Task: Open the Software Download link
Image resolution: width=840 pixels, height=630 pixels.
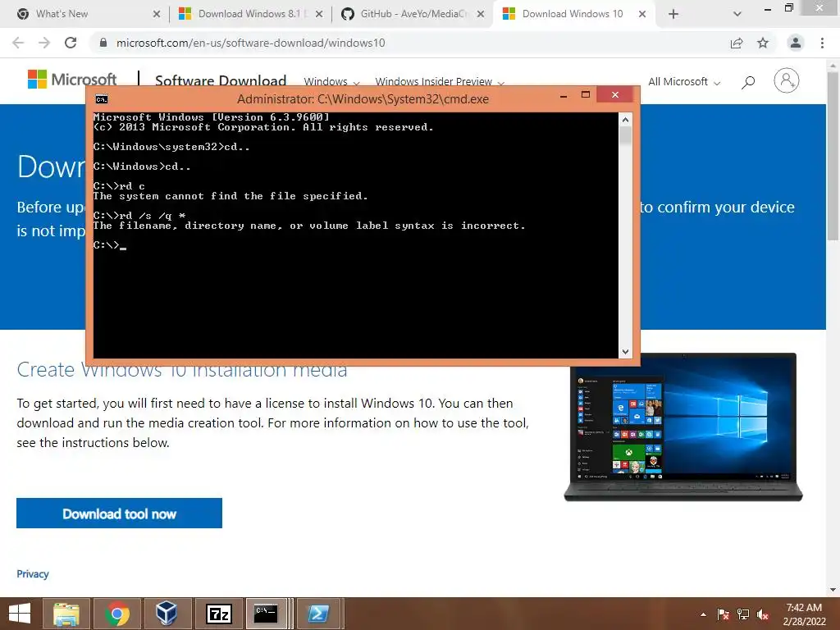Action: 220,81
